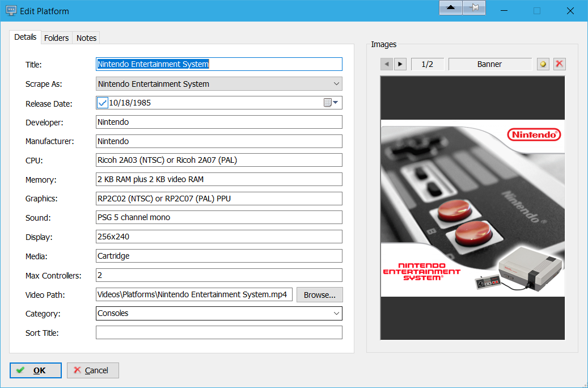Viewport: 588px width, 388px height.
Task: Click the Video Path text field
Action: (x=194, y=294)
